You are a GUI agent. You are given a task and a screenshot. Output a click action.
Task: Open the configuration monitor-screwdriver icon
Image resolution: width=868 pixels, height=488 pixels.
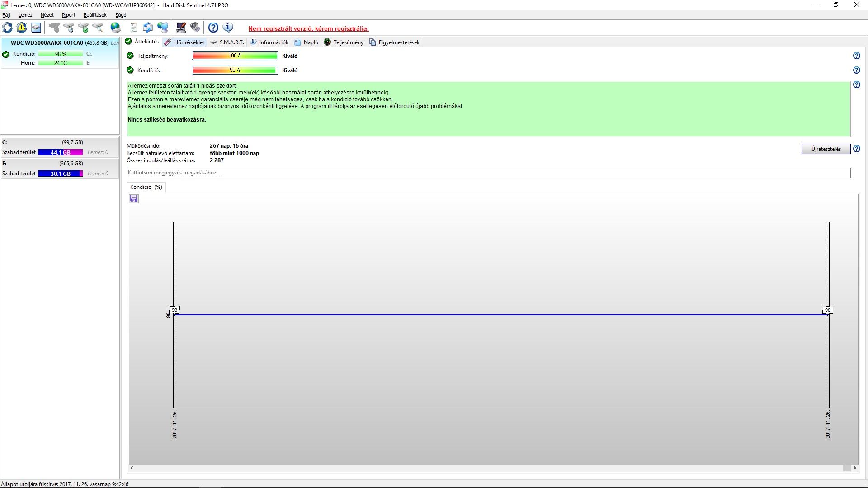pyautogui.click(x=181, y=28)
